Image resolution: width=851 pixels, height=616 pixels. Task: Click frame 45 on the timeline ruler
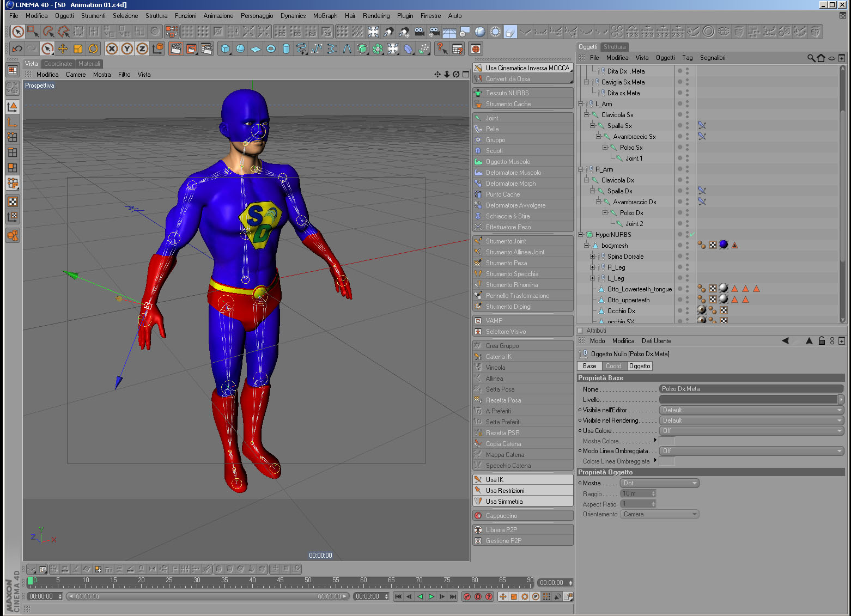click(280, 581)
